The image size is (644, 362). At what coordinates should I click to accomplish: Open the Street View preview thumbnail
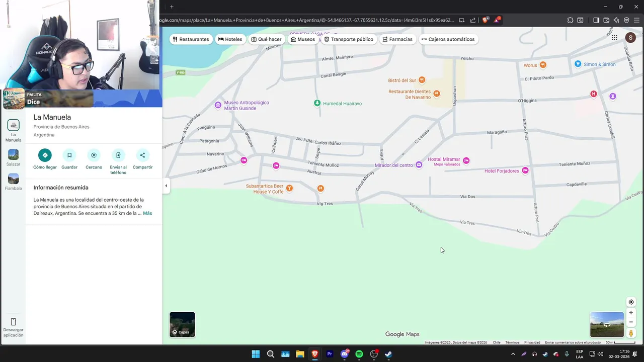click(x=607, y=324)
